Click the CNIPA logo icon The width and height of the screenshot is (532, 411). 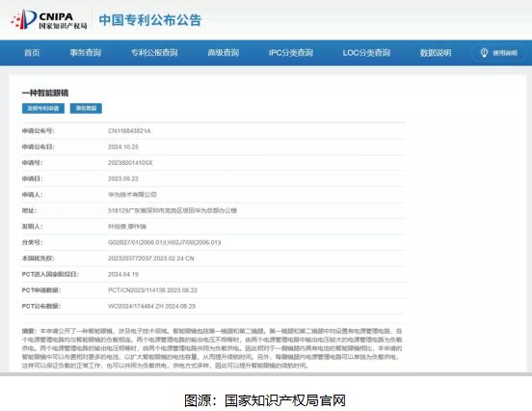pos(24,19)
